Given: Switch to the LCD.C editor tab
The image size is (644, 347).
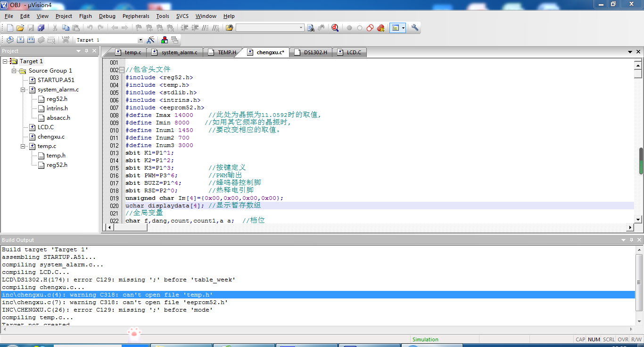Looking at the screenshot, I should 349,52.
